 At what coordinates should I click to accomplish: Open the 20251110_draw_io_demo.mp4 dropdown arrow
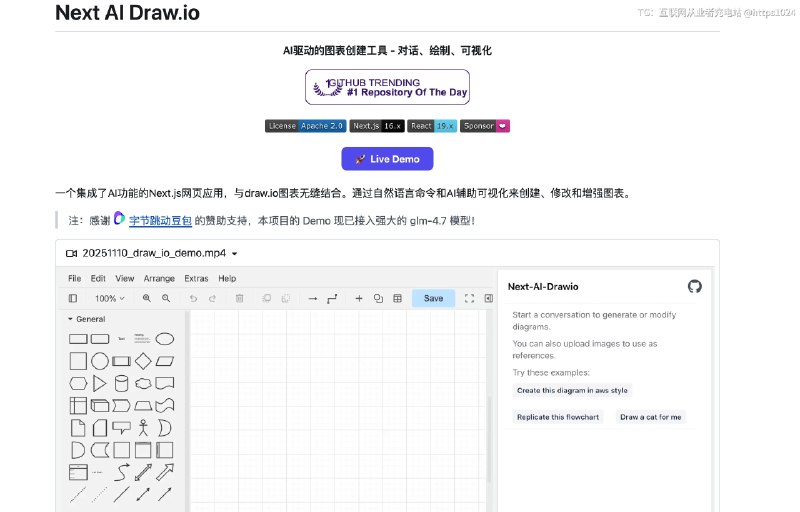coord(234,253)
